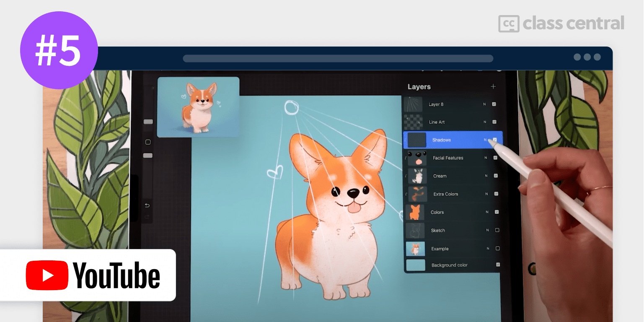The width and height of the screenshot is (644, 322).
Task: Hide Layer 8 using its checkbox
Action: click(x=494, y=104)
